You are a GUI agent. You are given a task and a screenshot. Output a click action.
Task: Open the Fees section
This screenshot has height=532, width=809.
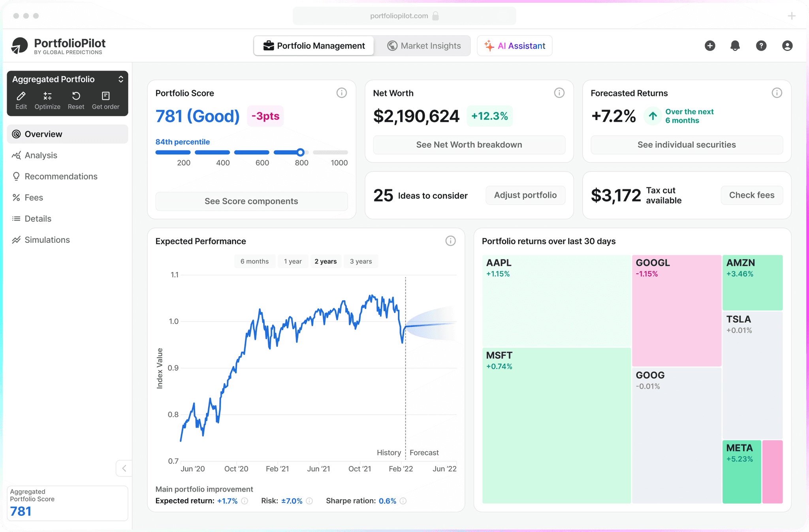(68, 197)
